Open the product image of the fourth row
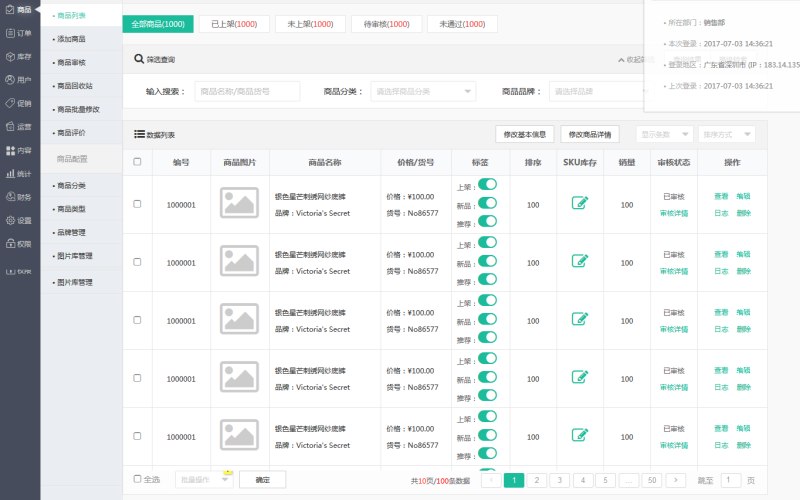The height and width of the screenshot is (500, 800). click(x=239, y=378)
